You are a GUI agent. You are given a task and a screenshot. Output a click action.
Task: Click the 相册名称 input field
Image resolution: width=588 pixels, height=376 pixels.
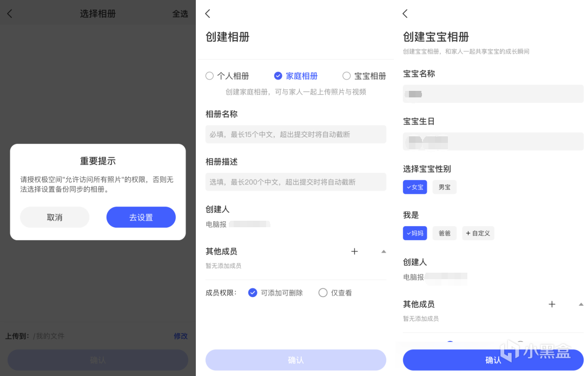pos(296,134)
